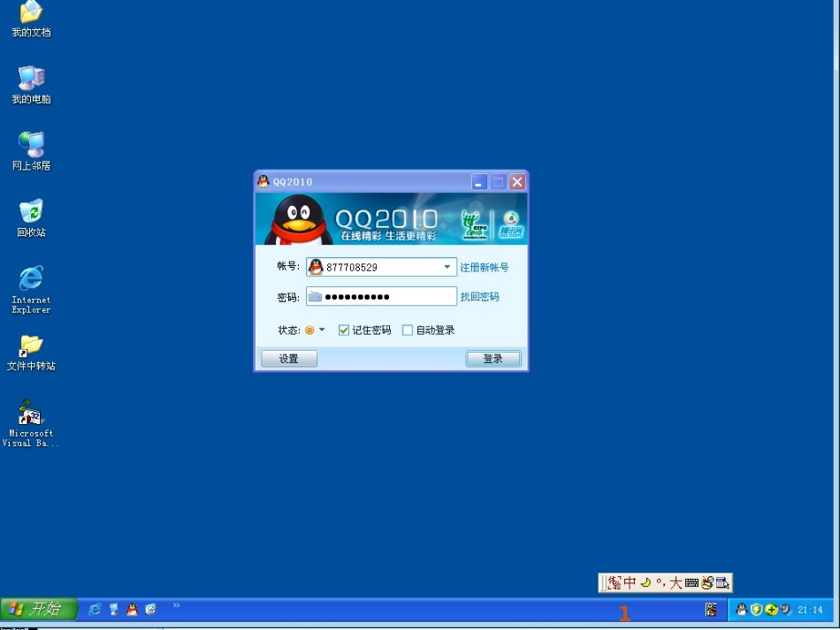Click the QQ penguin avatar in account field
Viewport: 840px width, 630px height.
[316, 267]
